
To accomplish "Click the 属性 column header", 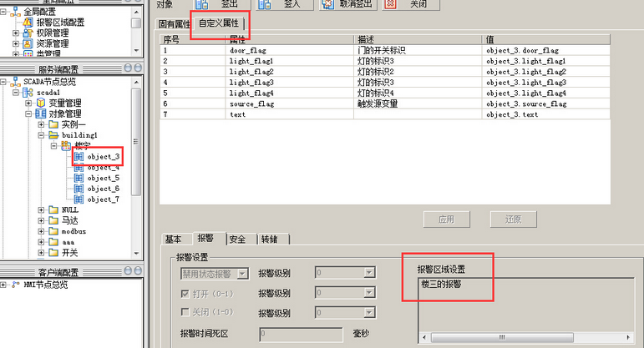I will [x=290, y=39].
